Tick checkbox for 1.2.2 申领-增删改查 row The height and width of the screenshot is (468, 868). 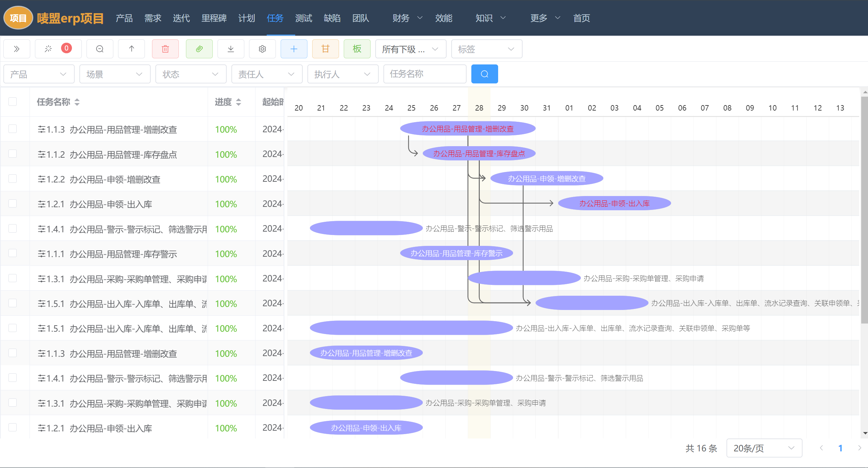click(13, 179)
